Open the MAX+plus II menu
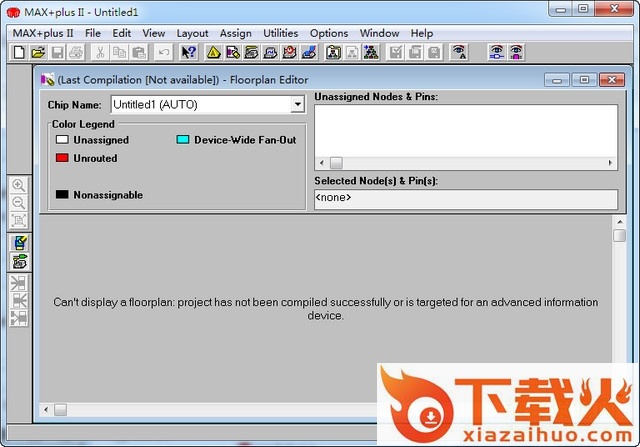The image size is (640, 447). click(43, 33)
